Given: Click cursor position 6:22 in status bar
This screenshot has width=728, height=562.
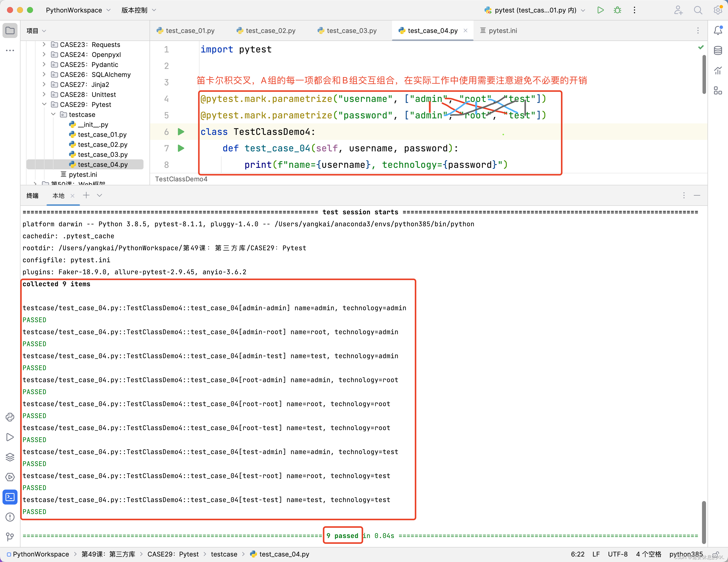Looking at the screenshot, I should point(577,554).
